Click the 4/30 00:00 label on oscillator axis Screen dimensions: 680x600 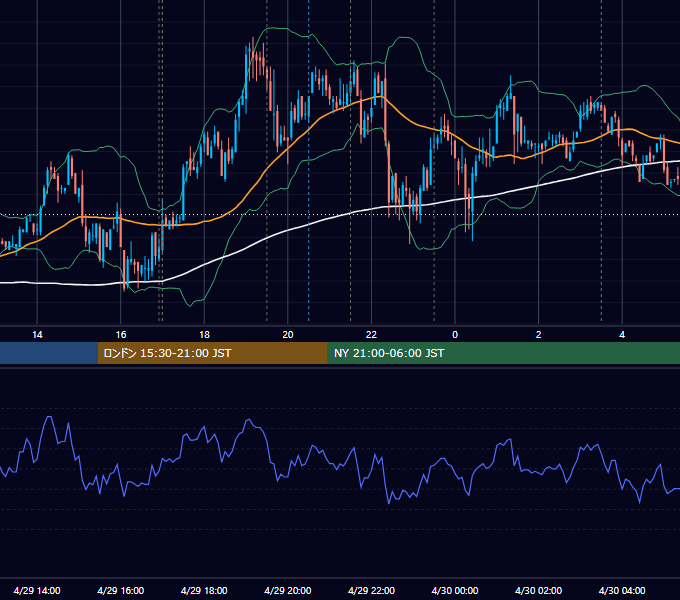click(x=455, y=590)
